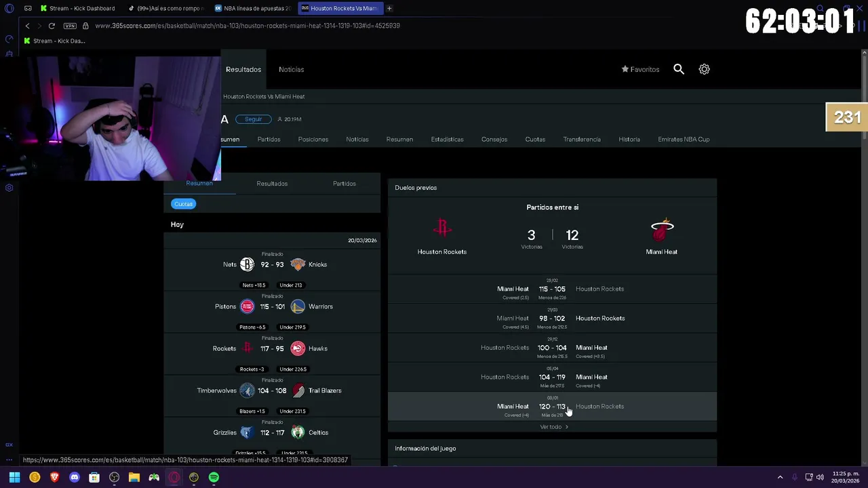Switch to NBA líneas de apuestas tab
The height and width of the screenshot is (488, 868).
[x=254, y=8]
